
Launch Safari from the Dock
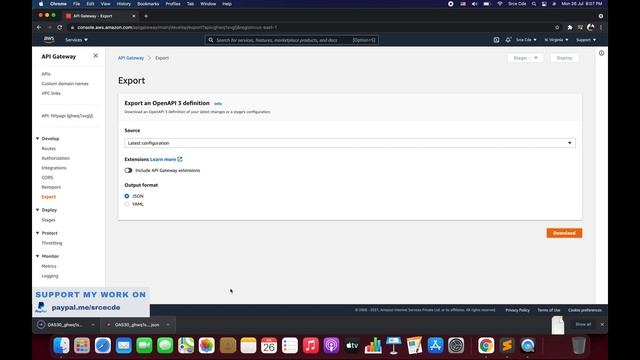pyautogui.click(x=103, y=345)
